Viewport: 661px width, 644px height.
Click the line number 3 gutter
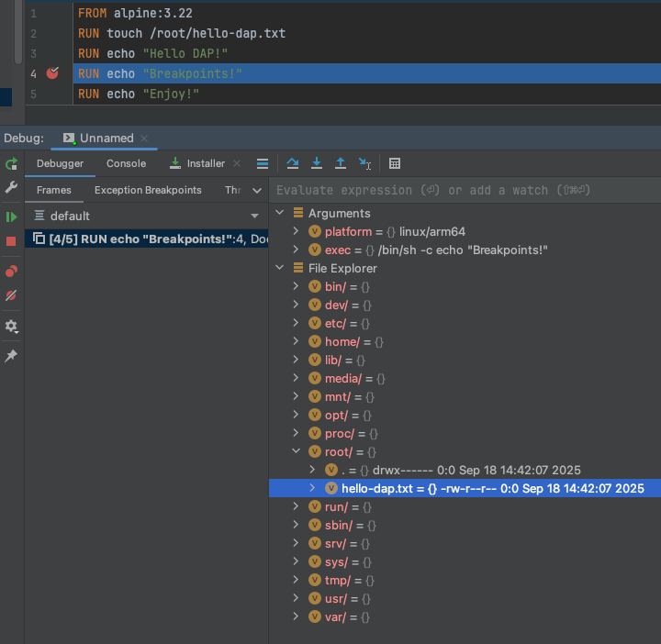(33, 53)
